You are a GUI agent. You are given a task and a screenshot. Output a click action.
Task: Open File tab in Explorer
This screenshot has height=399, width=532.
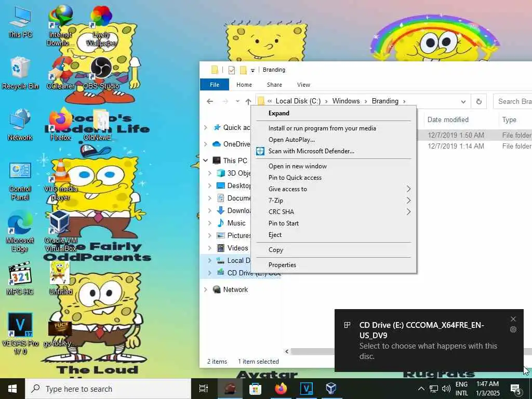click(x=215, y=85)
